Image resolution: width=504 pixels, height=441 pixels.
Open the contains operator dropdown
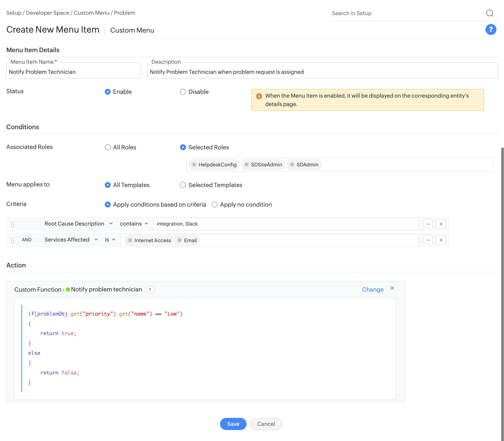(x=134, y=224)
